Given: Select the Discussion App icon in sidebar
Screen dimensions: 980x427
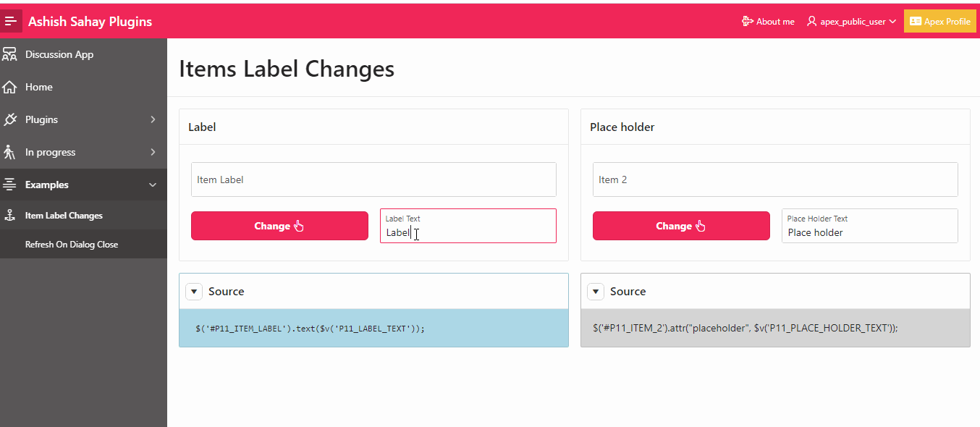Looking at the screenshot, I should tap(10, 54).
